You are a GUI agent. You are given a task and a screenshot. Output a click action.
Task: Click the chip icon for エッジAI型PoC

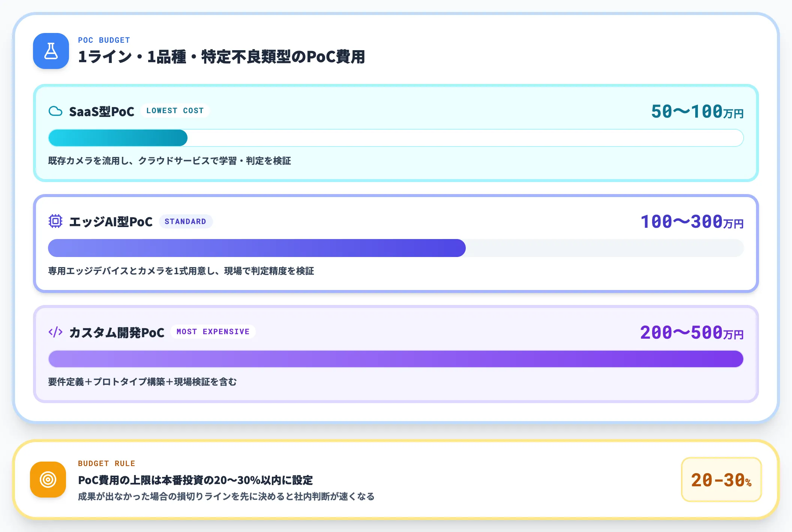(55, 221)
